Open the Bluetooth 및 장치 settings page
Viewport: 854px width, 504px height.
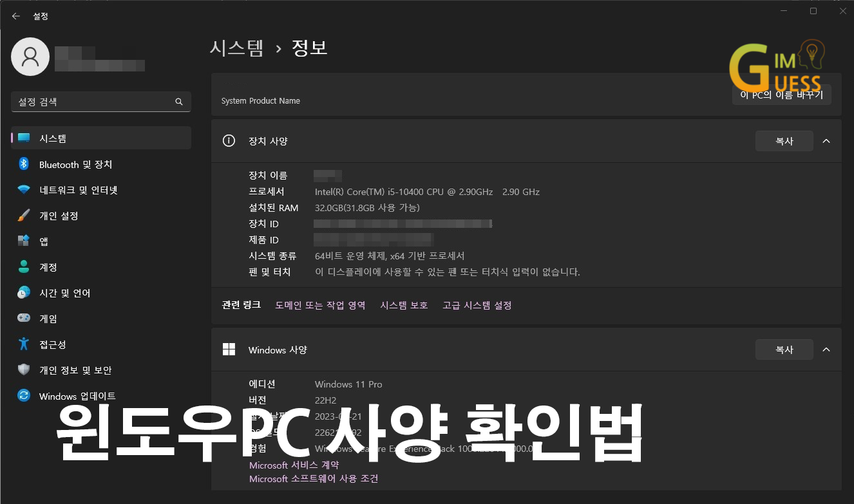(x=101, y=164)
